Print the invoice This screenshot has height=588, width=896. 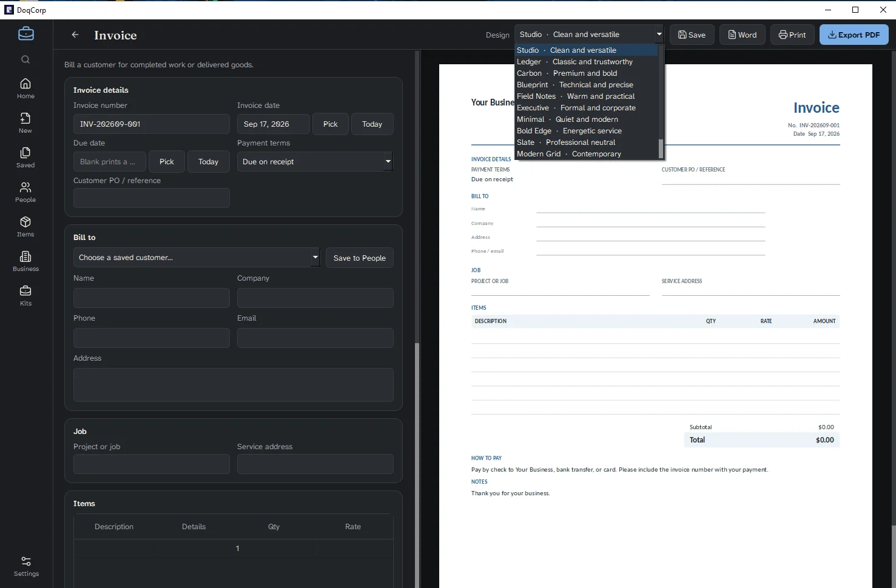click(792, 35)
